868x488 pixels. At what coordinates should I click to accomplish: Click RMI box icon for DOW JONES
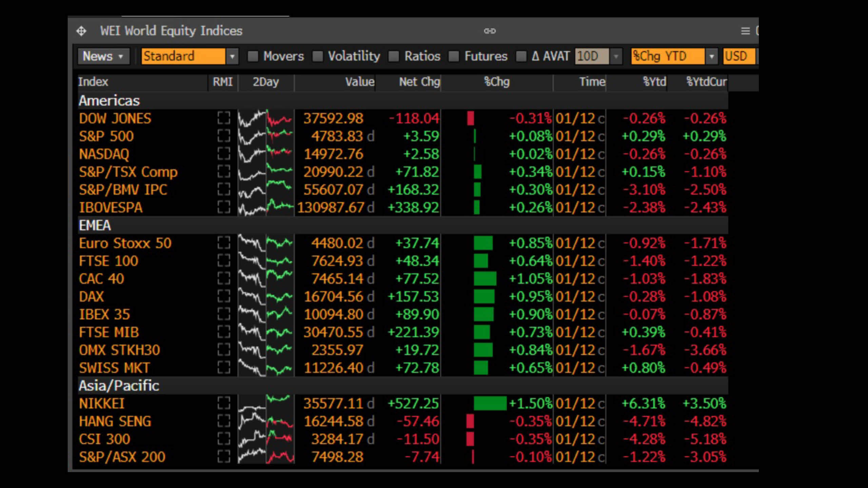click(x=224, y=118)
